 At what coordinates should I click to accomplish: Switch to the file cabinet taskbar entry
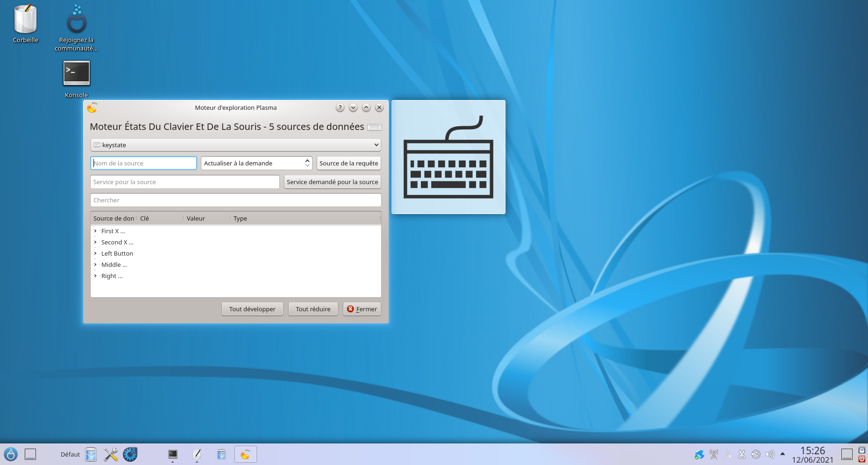(221, 454)
